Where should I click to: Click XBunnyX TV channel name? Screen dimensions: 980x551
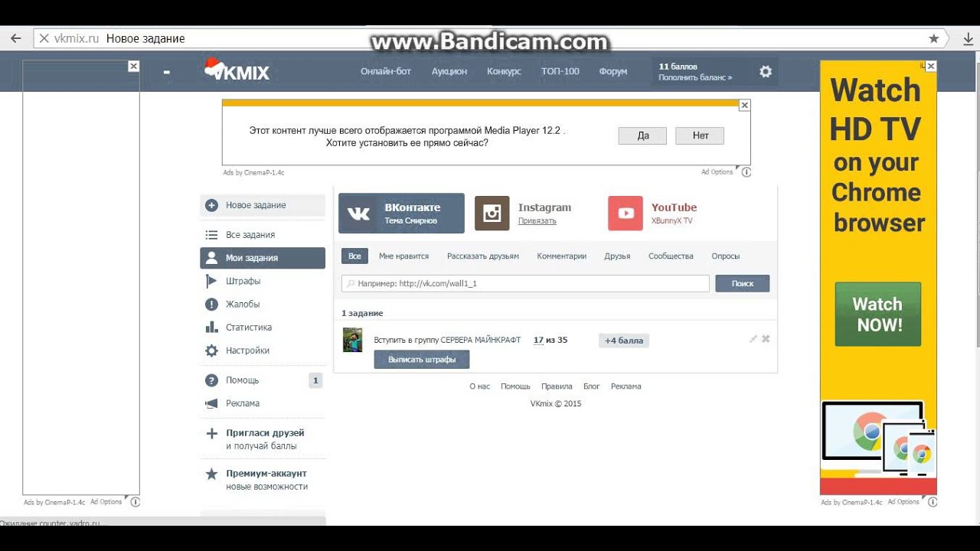pos(672,221)
